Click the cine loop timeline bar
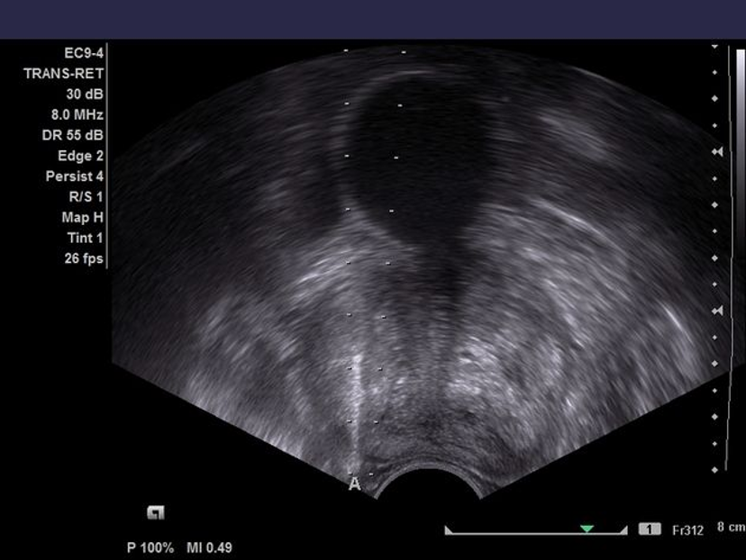The height and width of the screenshot is (560, 746). tap(536, 532)
